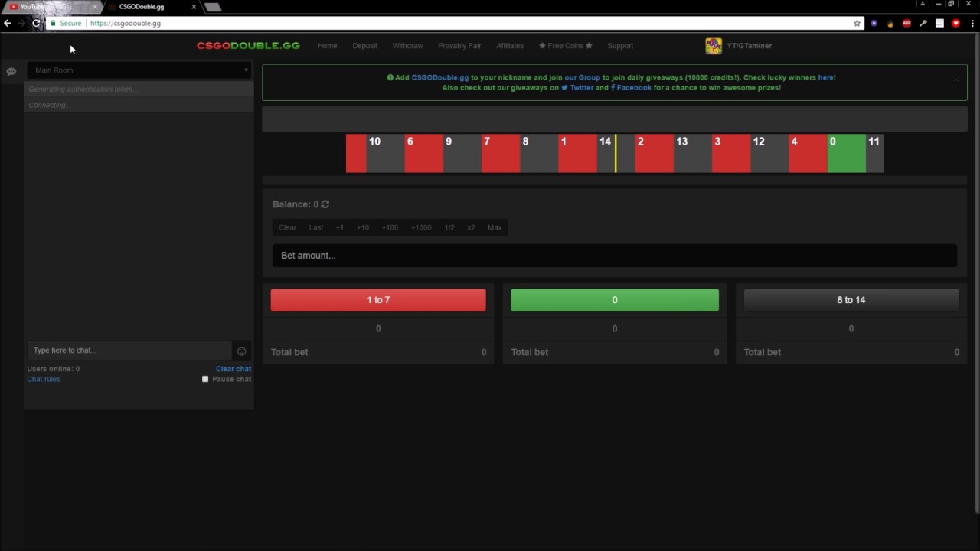Click the Chrome user profile icon
This screenshot has width=980, height=551.
[x=923, y=4]
